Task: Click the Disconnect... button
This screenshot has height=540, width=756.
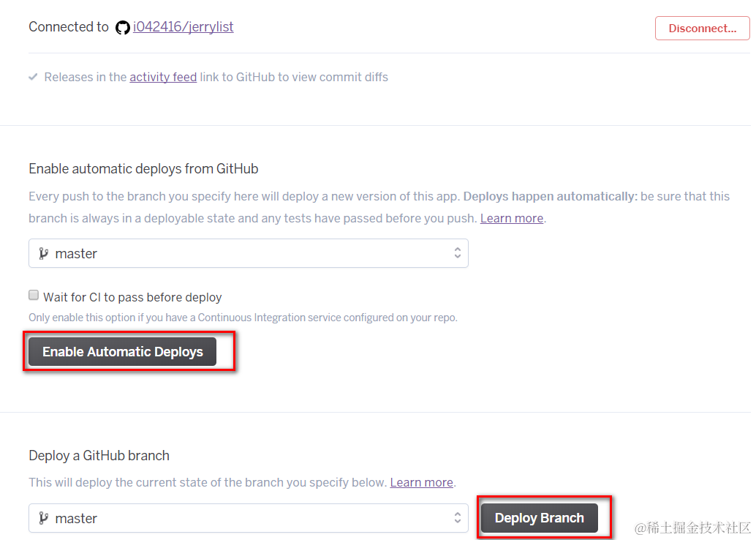Action: click(702, 28)
